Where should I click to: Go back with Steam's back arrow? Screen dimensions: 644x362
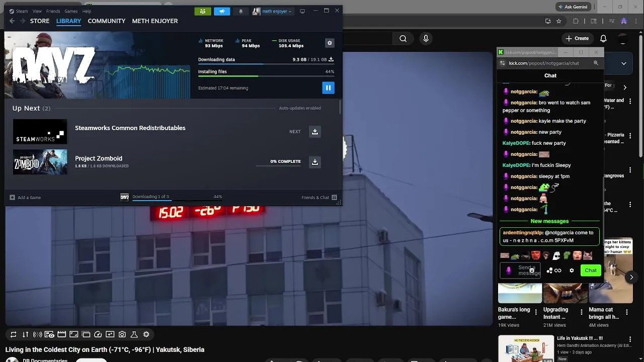coord(12,21)
